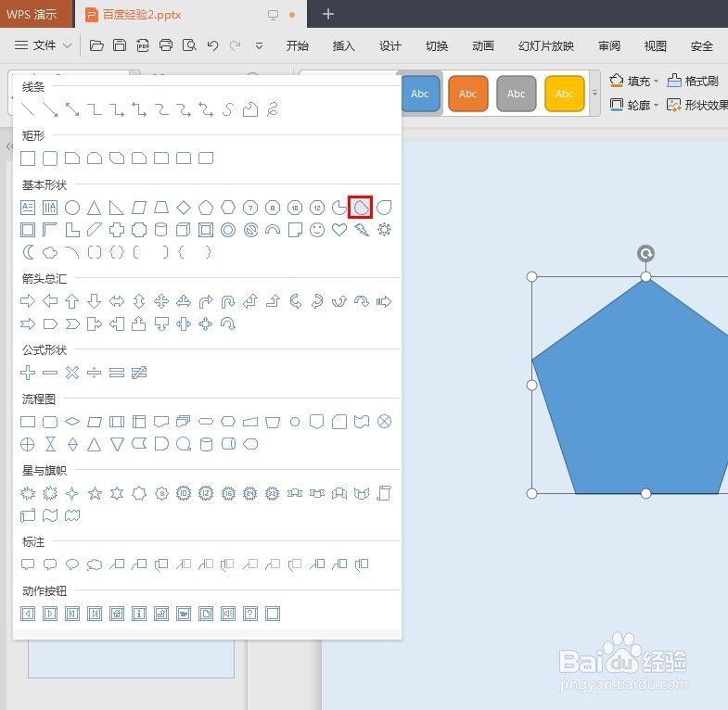Select the right arrow shape
The image size is (728, 710).
(x=28, y=301)
